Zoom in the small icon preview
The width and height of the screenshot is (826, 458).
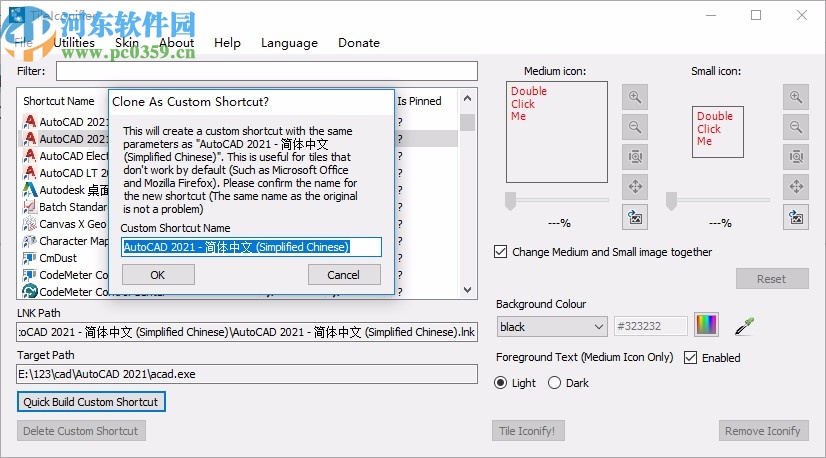[x=795, y=97]
